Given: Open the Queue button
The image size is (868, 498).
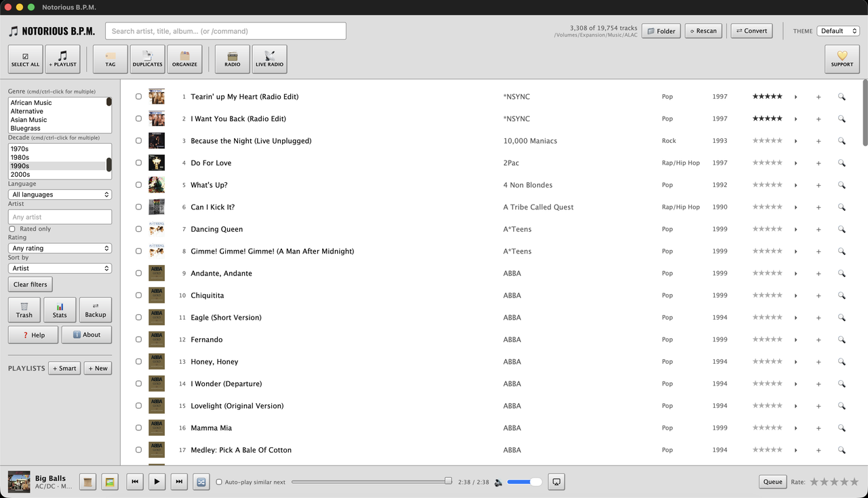Looking at the screenshot, I should 773,482.
